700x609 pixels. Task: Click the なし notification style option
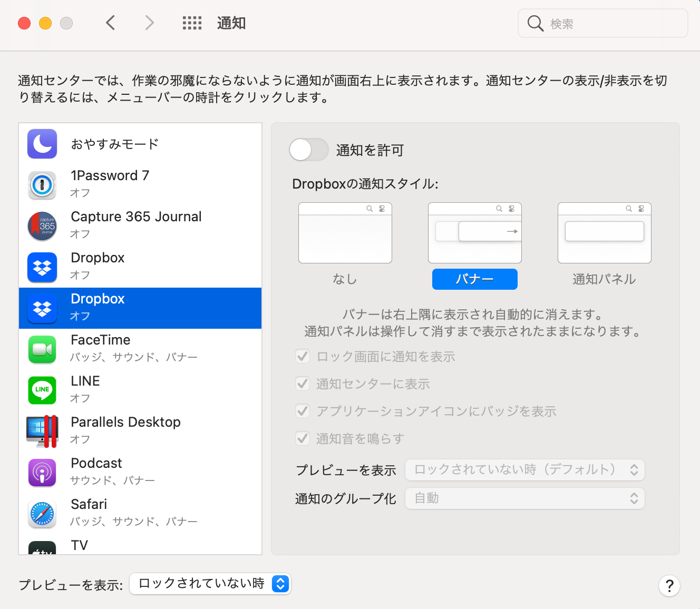pos(345,233)
